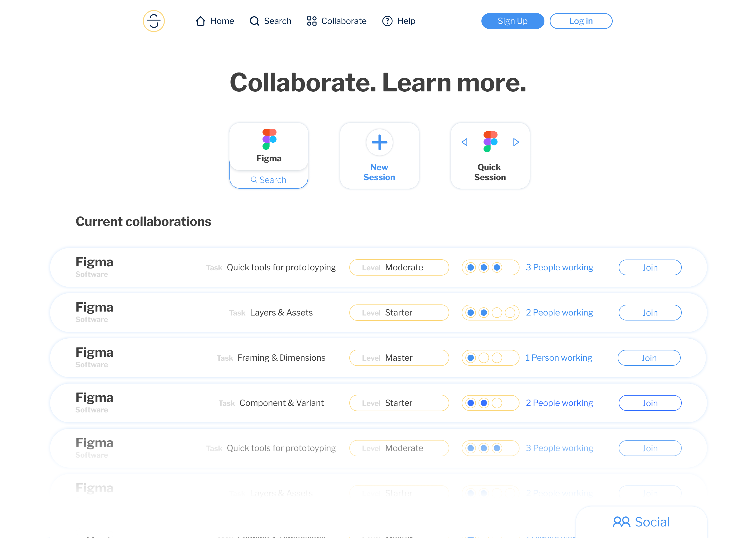Join the Framing & Dimensions collaboration
Image resolution: width=756 pixels, height=538 pixels.
649,358
